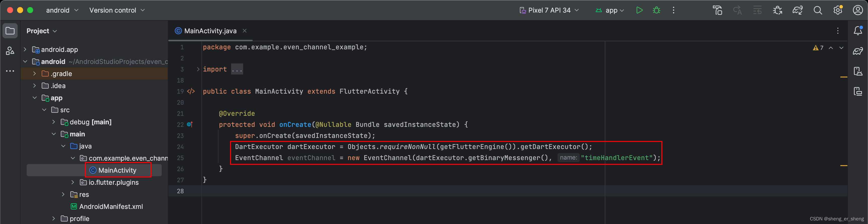The image size is (868, 224).
Task: Open Notifications bell in right sidebar
Action: point(858,31)
